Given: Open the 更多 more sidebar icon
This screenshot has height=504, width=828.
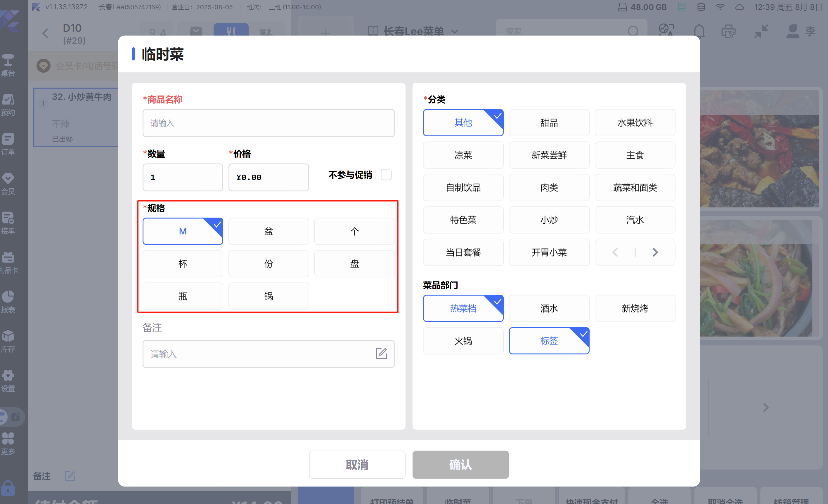Looking at the screenshot, I should 8,444.
